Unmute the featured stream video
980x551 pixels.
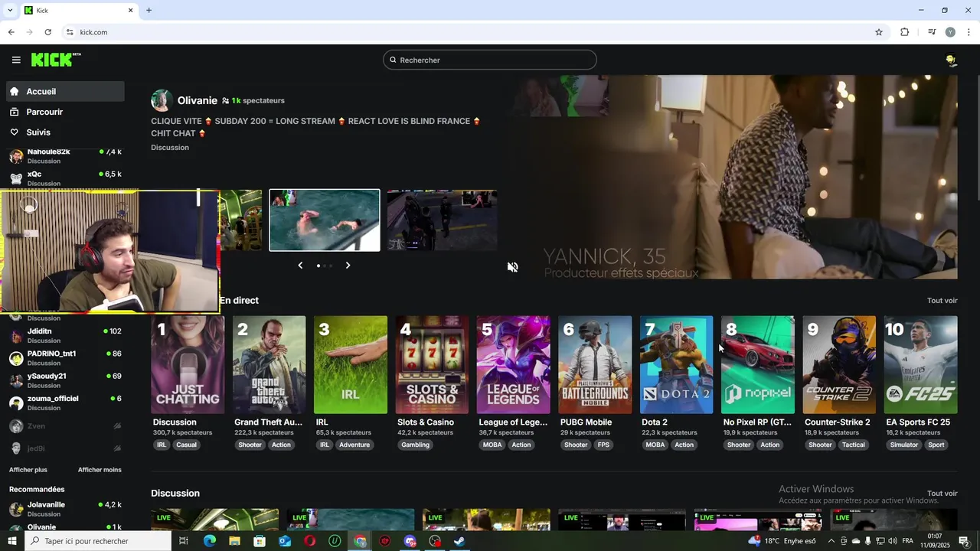(513, 267)
